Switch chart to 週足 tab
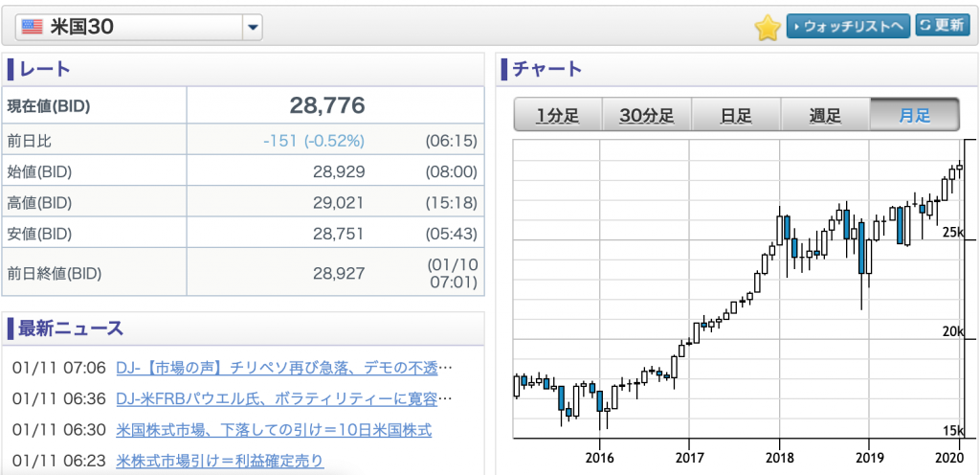This screenshot has width=980, height=475. pyautogui.click(x=825, y=114)
